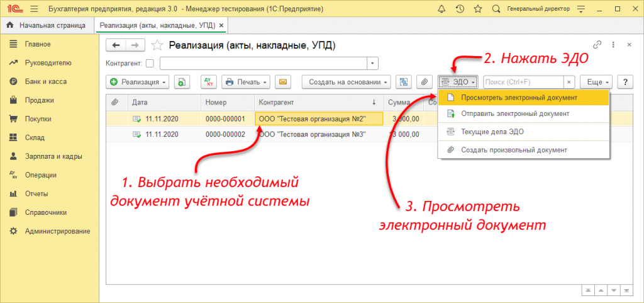Sort by Дата column header
Viewport: 644px width, 303px height.
(x=164, y=103)
